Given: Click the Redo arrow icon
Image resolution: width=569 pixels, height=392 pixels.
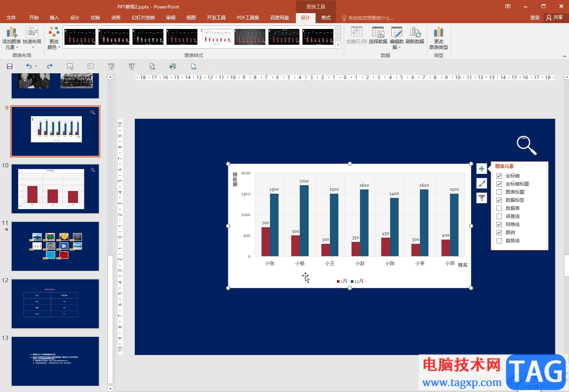Looking at the screenshot, I should 49,66.
